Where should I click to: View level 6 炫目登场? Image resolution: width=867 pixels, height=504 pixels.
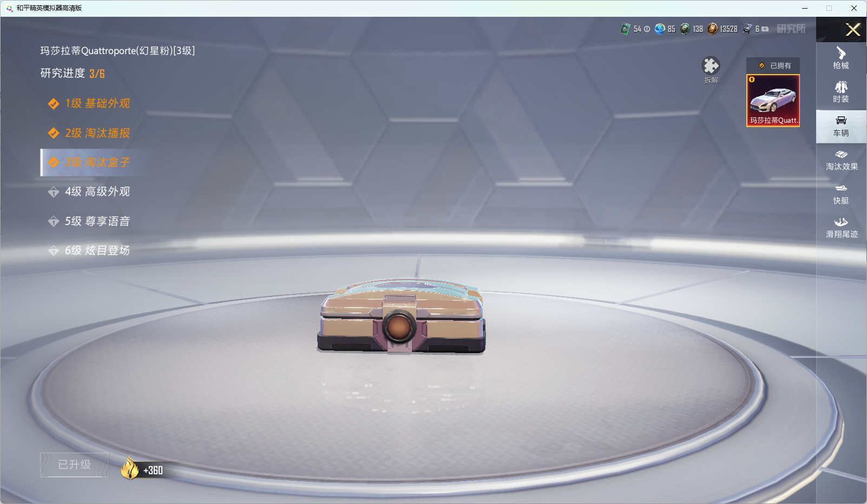pyautogui.click(x=97, y=250)
